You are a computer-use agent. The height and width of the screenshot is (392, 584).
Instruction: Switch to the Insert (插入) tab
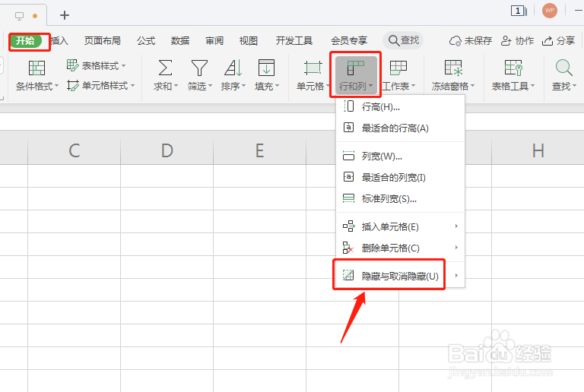[x=59, y=40]
